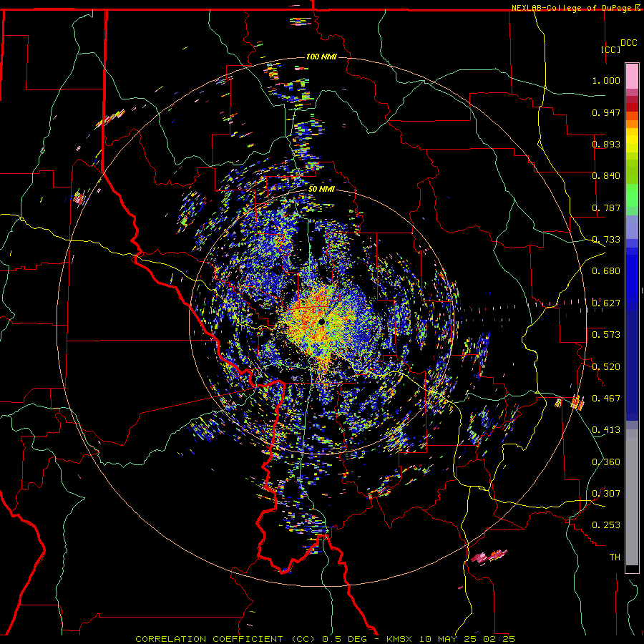Screen dimensions: 644x644
Task: Click the 0.360 legend value
Action: click(606, 462)
